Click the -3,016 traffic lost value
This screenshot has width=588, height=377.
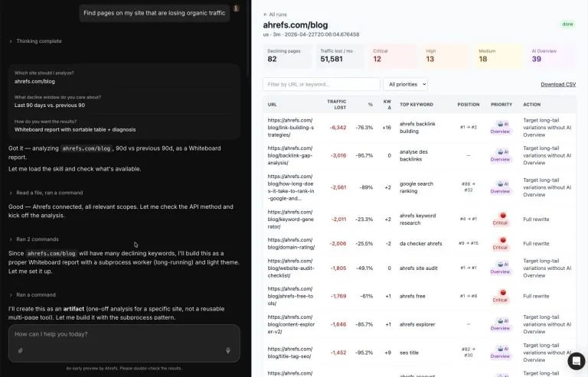coord(338,156)
